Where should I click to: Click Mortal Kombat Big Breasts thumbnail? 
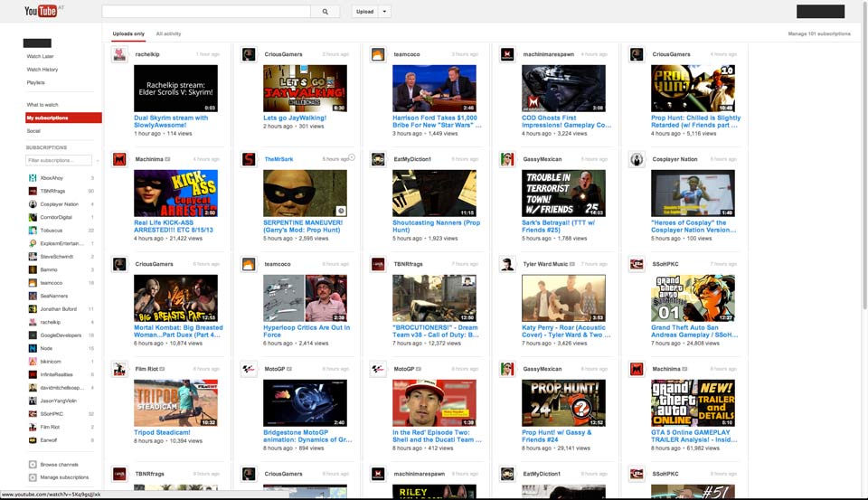coord(175,297)
